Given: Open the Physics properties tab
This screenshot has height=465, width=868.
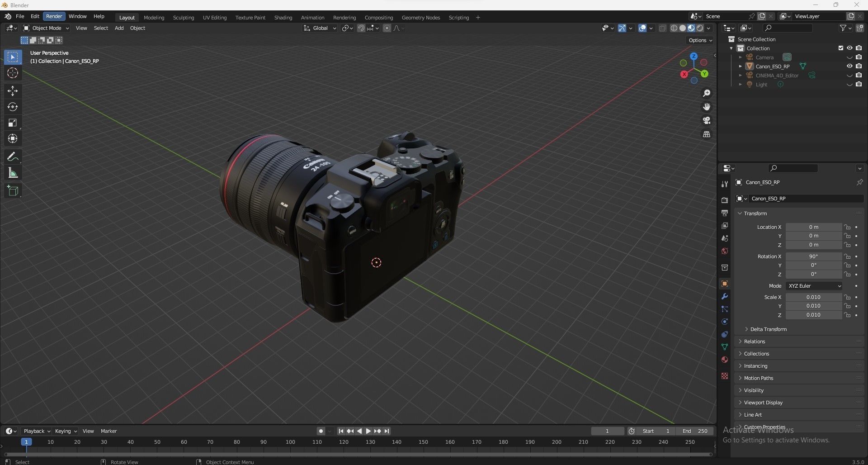Looking at the screenshot, I should click(725, 322).
